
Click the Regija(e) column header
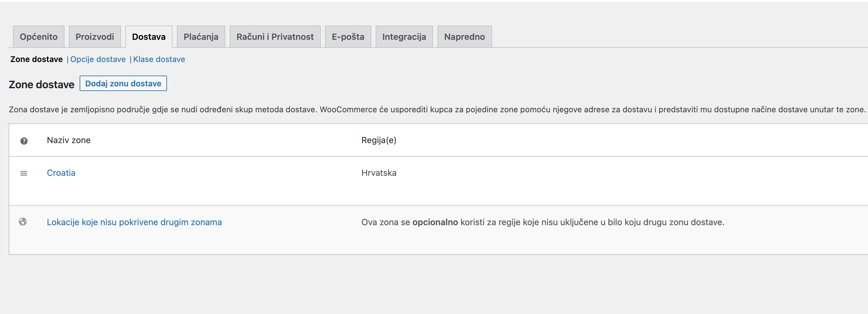click(379, 140)
